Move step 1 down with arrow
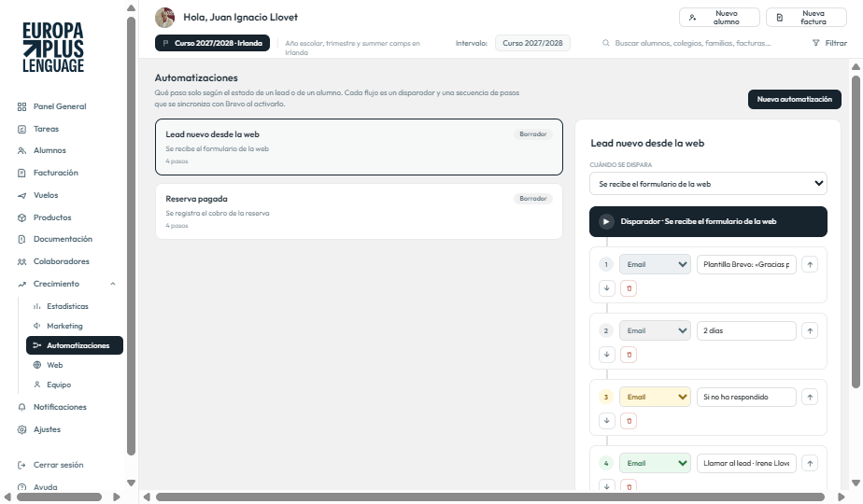 [606, 288]
